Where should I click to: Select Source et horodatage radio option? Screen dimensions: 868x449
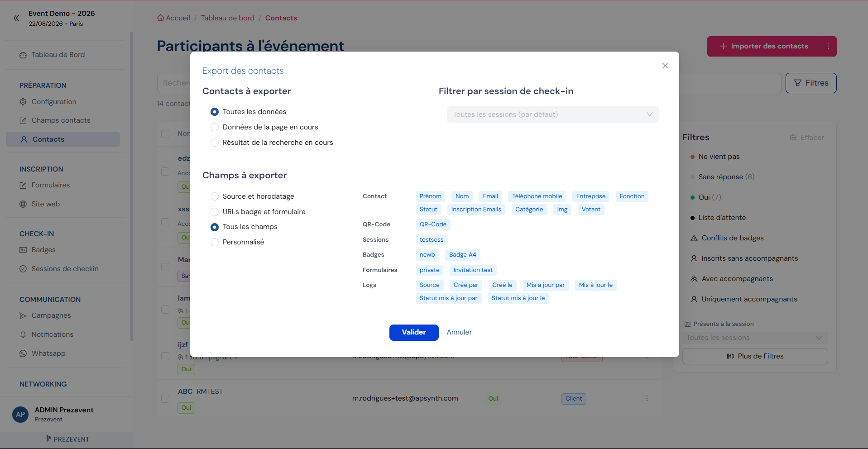click(215, 196)
